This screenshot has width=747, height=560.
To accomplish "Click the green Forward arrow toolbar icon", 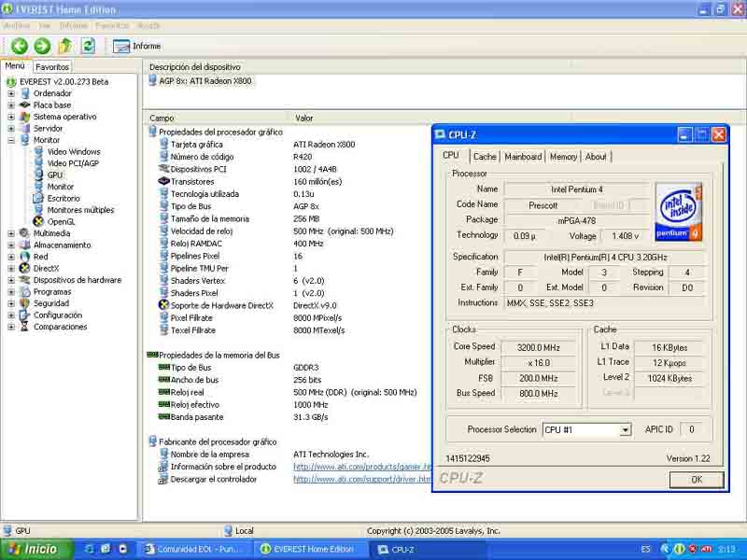I will point(42,46).
